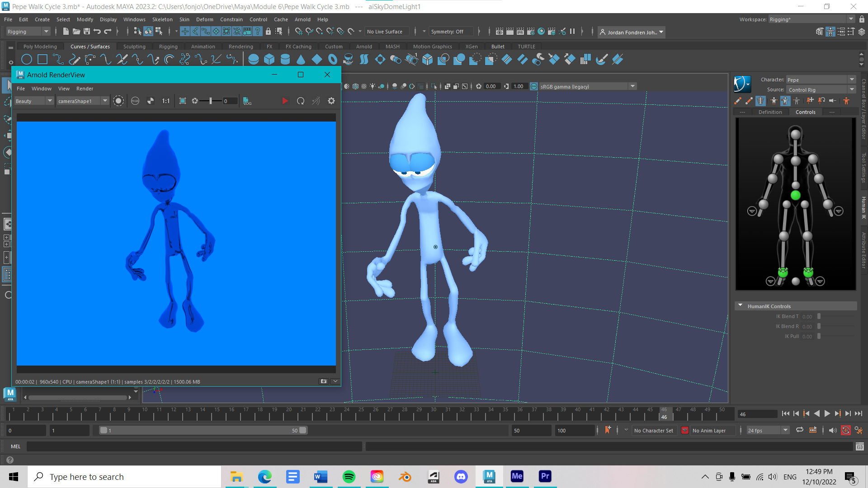The height and width of the screenshot is (488, 868).
Task: Expand the render camera dropdown for cameraShape1
Action: [x=105, y=101]
